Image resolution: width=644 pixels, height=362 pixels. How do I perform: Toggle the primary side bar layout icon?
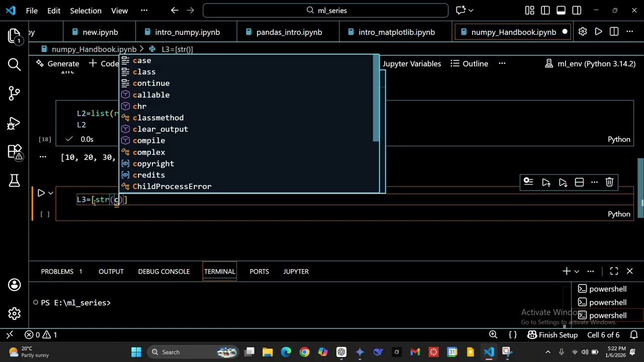[x=545, y=10]
